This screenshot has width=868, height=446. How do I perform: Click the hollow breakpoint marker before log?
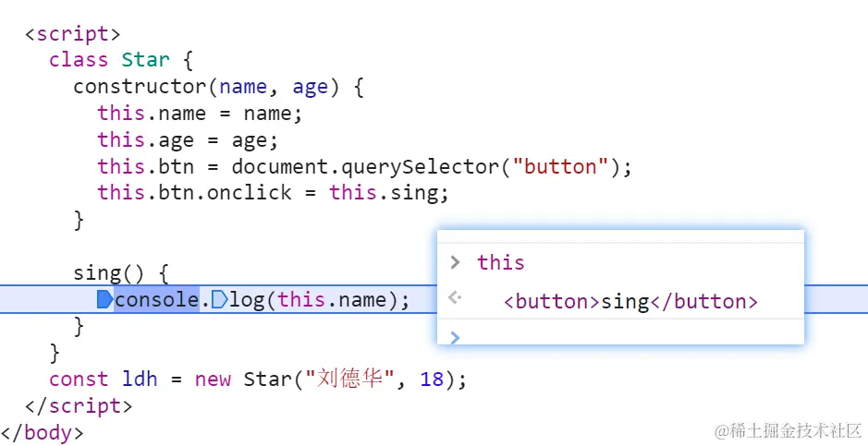[x=220, y=299]
